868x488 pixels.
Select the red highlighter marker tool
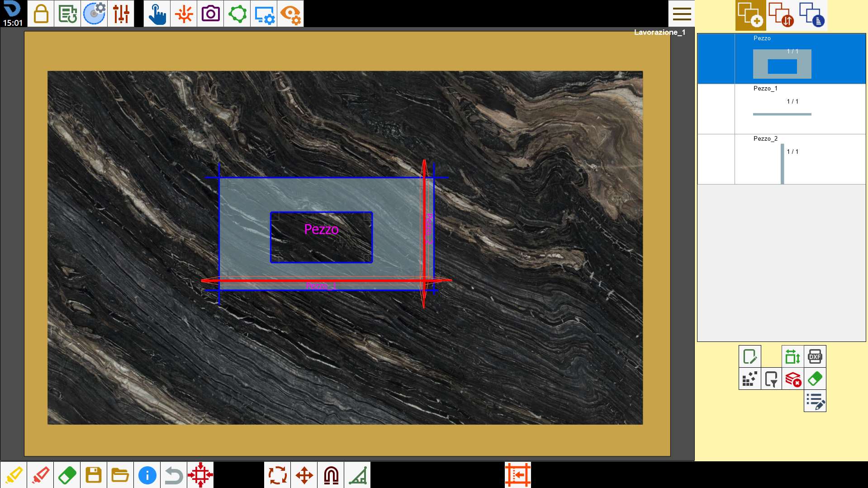(40, 475)
